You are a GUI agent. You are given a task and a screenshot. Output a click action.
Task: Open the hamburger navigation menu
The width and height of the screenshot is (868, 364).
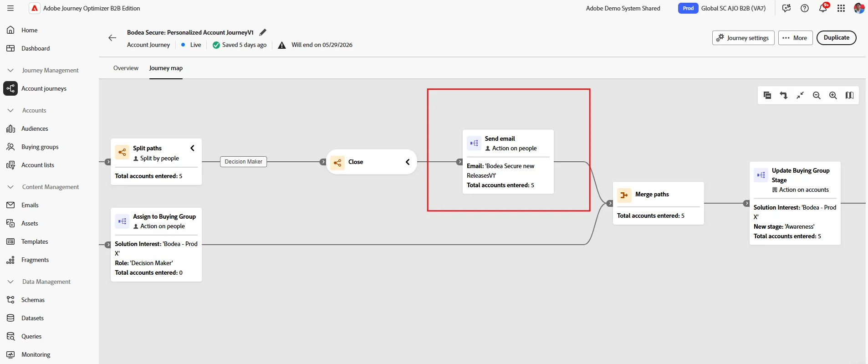tap(10, 8)
